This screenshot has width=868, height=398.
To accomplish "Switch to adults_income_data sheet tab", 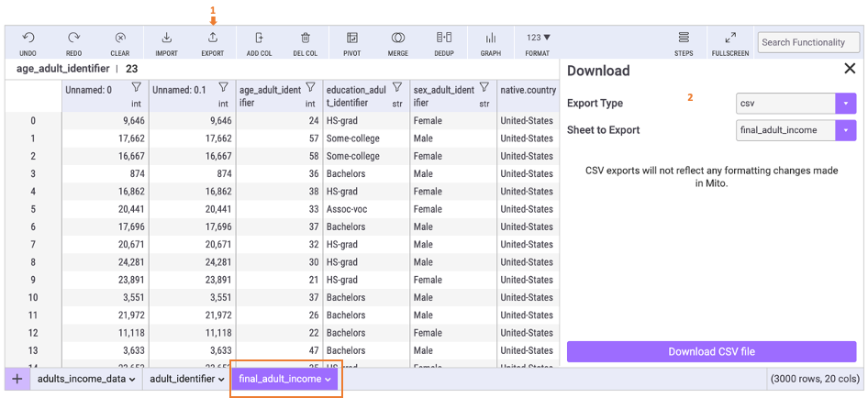I will pyautogui.click(x=82, y=379).
